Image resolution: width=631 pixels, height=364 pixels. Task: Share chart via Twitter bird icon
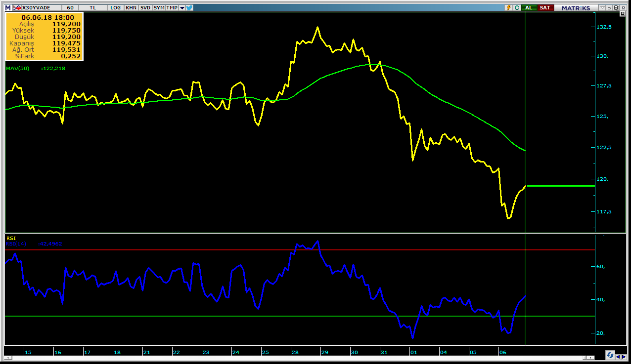click(x=189, y=7)
